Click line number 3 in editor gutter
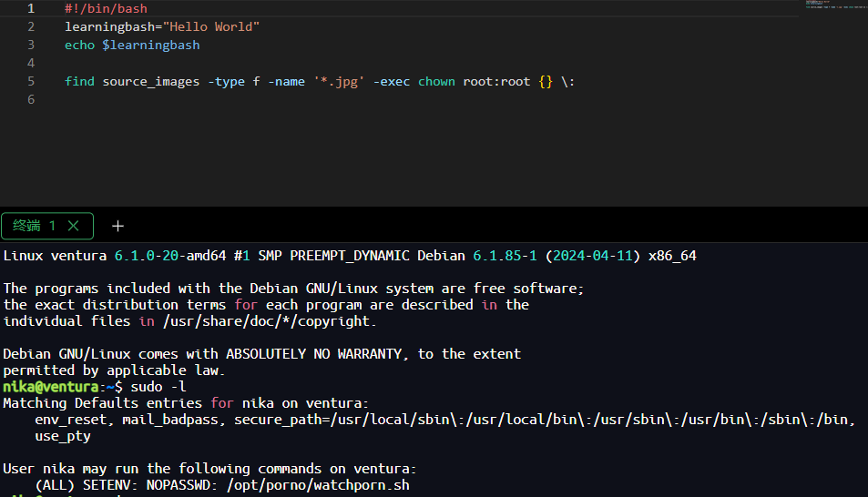868x497 pixels. pyautogui.click(x=31, y=45)
